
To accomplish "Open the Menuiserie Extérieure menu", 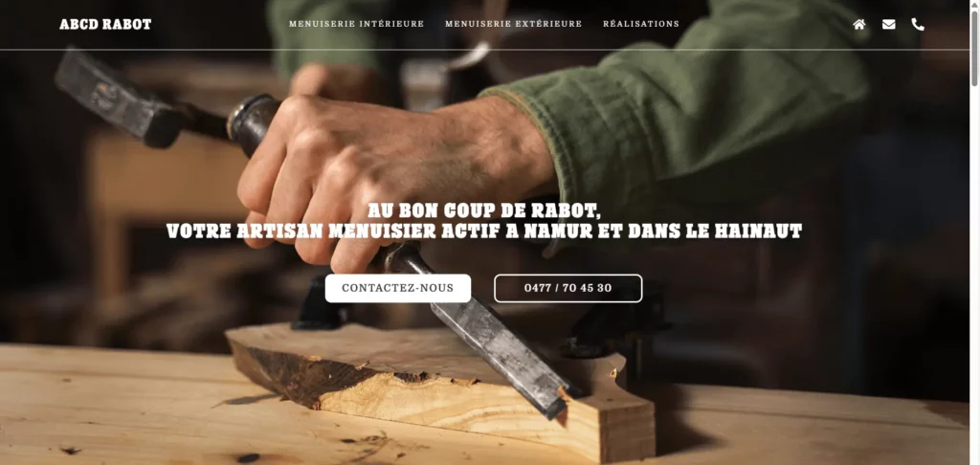I will [513, 24].
